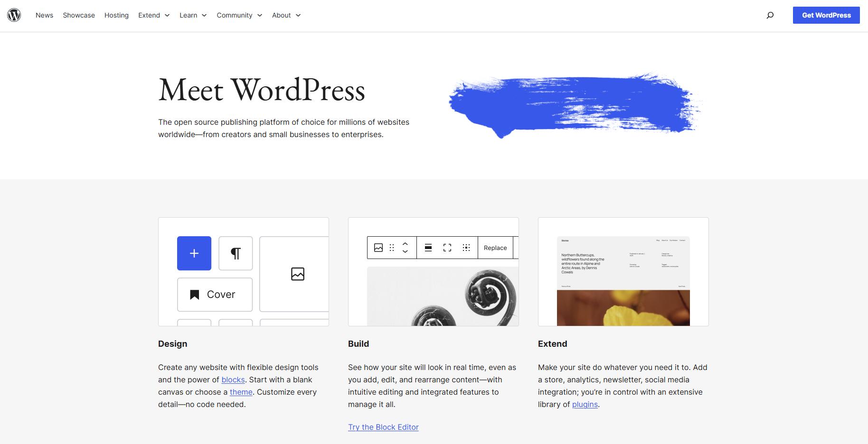Click the drag handle dots icon
Screen dimensions: 868x444
pyautogui.click(x=392, y=248)
